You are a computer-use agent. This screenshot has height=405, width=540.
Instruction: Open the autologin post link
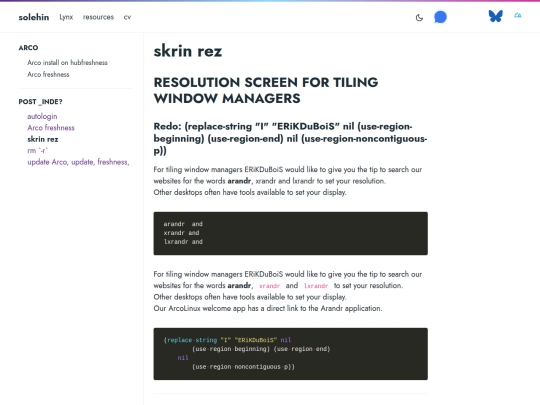click(42, 116)
